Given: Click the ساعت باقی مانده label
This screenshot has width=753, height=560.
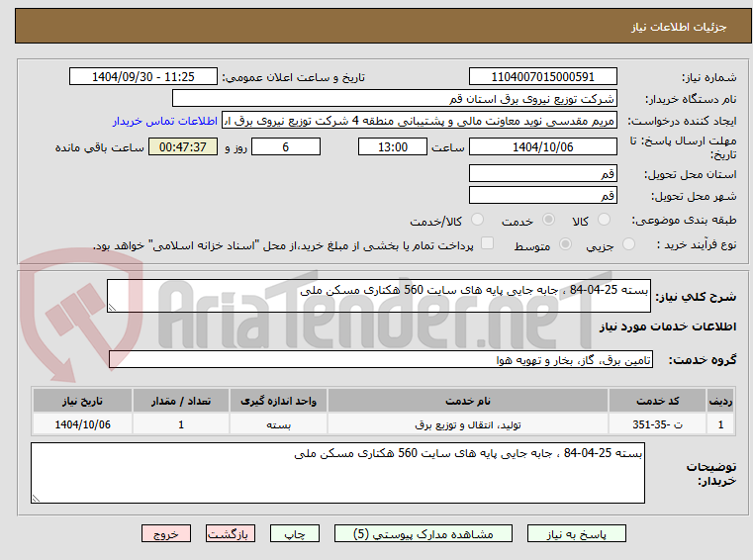Looking at the screenshot, I should (99, 147).
